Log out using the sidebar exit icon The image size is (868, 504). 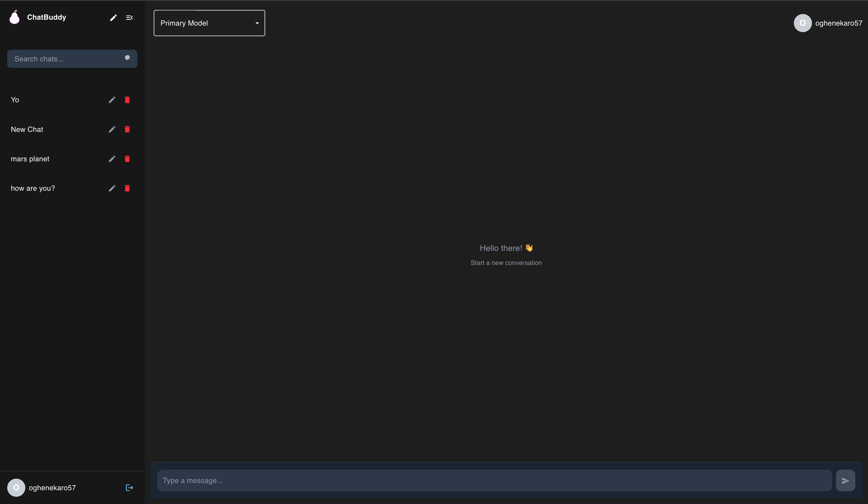tap(129, 487)
